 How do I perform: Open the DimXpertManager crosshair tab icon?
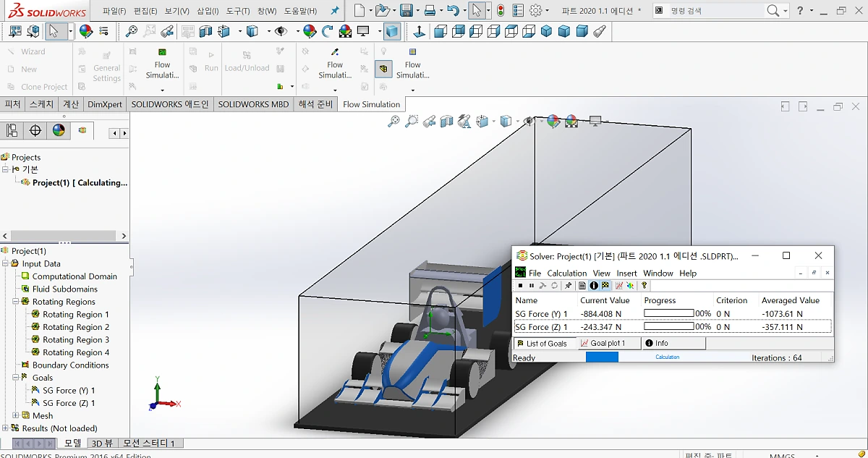coord(35,130)
